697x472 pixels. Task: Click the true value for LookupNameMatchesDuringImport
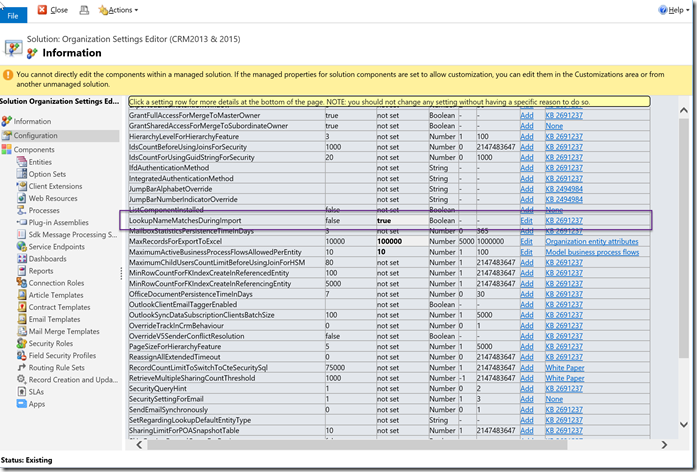pyautogui.click(x=384, y=220)
